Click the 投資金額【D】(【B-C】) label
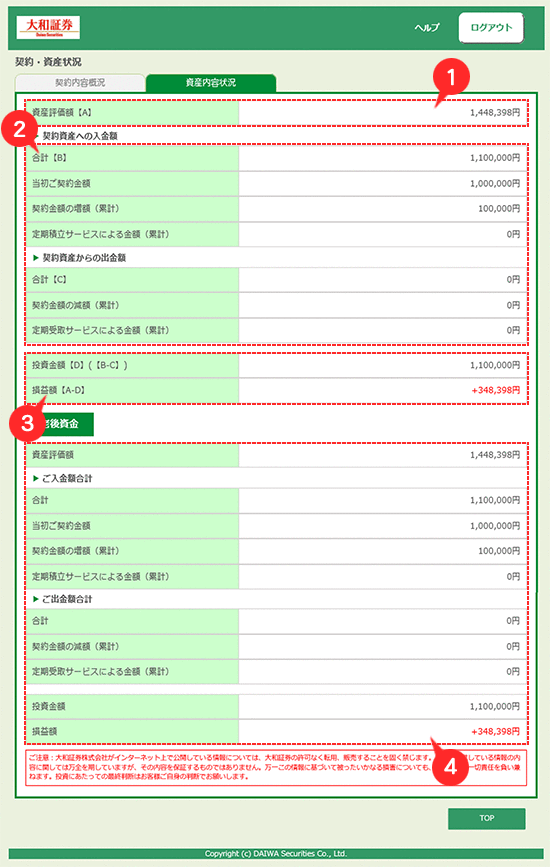The height and width of the screenshot is (867, 550). point(80,365)
